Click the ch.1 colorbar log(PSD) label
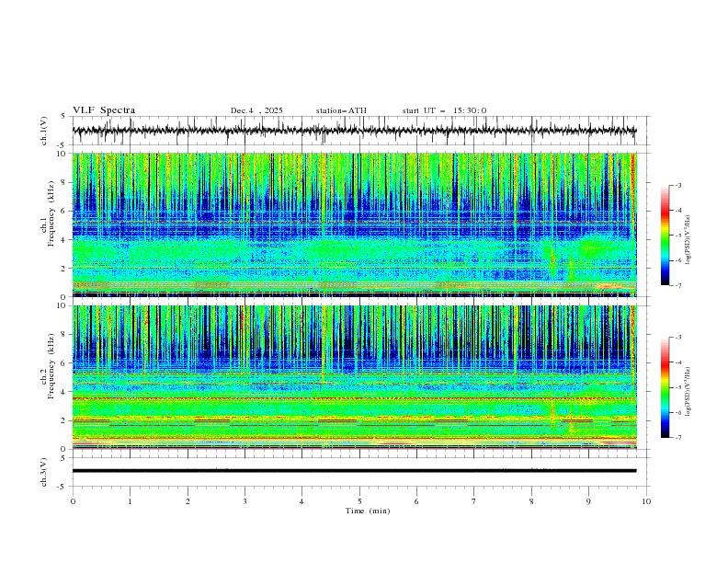This screenshot has height=563, width=728. point(688,240)
